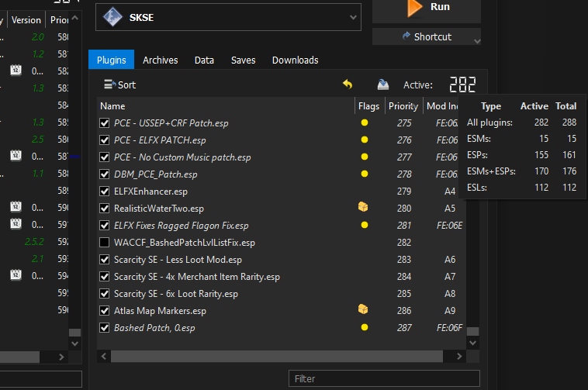This screenshot has width=588, height=390.
Task: Click the create plugin backup icon
Action: (x=383, y=85)
